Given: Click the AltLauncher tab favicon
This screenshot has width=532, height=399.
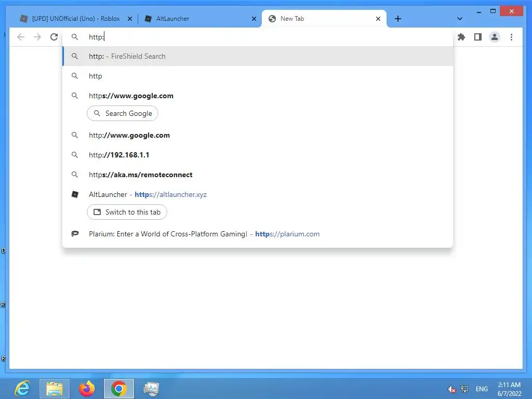Looking at the screenshot, I should [x=148, y=19].
